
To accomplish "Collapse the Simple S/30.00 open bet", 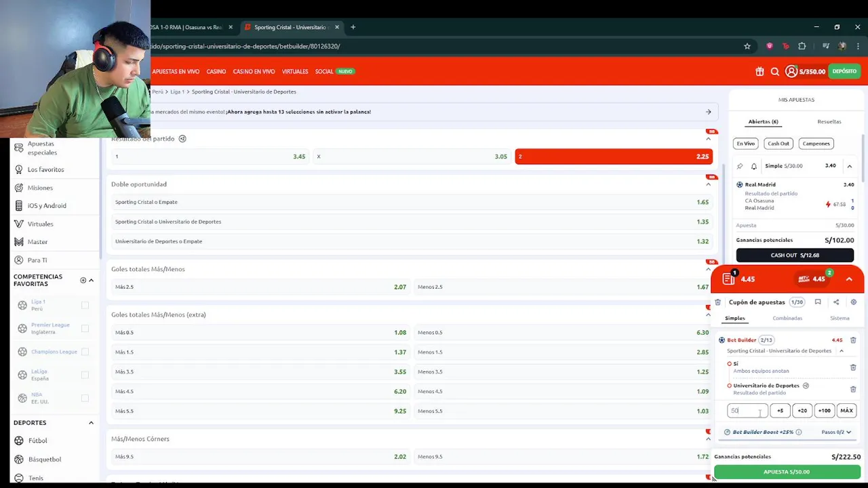I will 849,166.
